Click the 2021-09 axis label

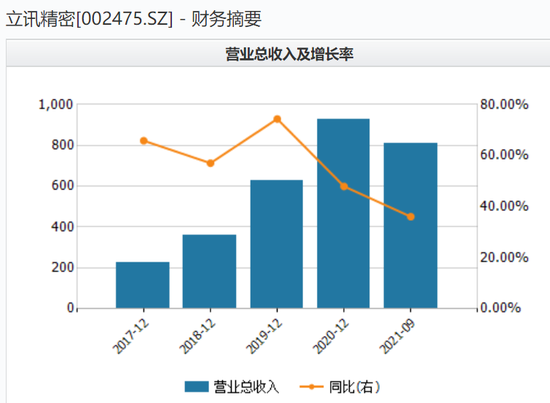tap(397, 336)
